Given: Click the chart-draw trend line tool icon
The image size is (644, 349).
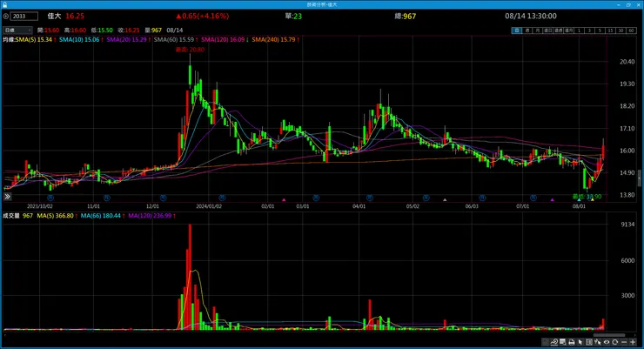Looking at the screenshot, I should point(554,342).
